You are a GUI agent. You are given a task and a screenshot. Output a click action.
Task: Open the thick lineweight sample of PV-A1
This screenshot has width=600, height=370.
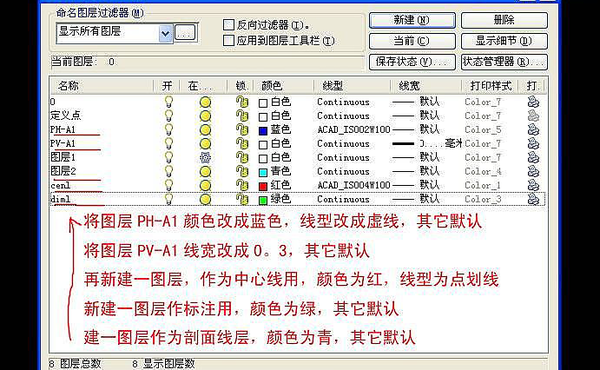(403, 144)
